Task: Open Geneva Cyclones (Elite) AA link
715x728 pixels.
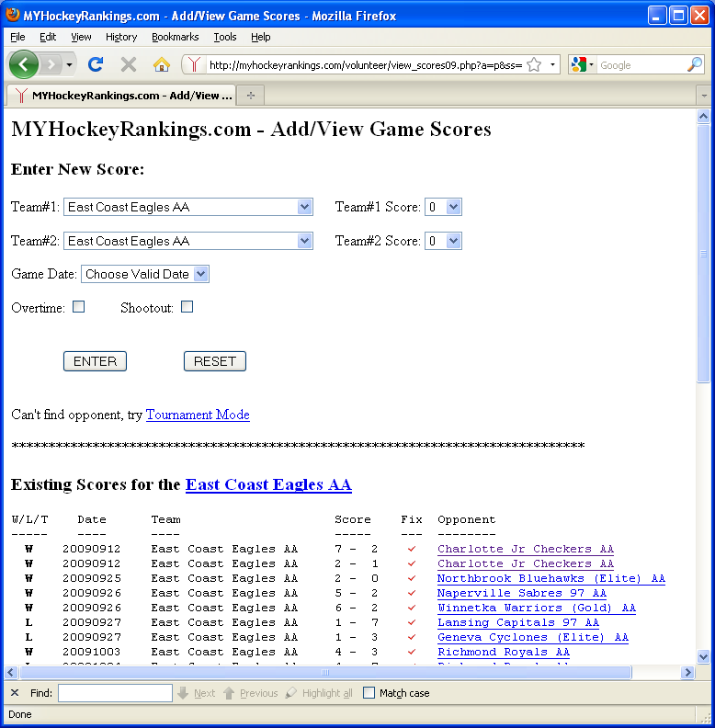Action: click(x=533, y=637)
